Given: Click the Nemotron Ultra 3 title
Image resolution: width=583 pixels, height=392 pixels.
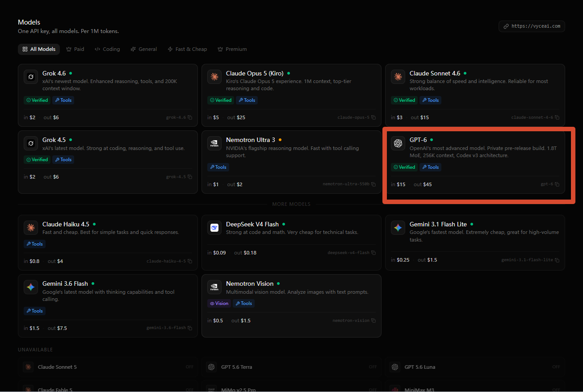Looking at the screenshot, I should coord(251,140).
